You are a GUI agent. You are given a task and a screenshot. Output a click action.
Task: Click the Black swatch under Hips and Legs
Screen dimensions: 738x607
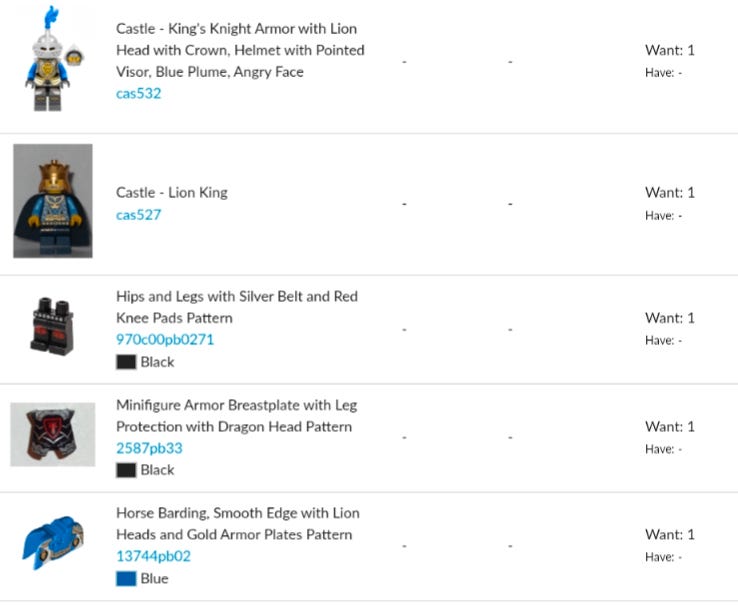pyautogui.click(x=126, y=362)
